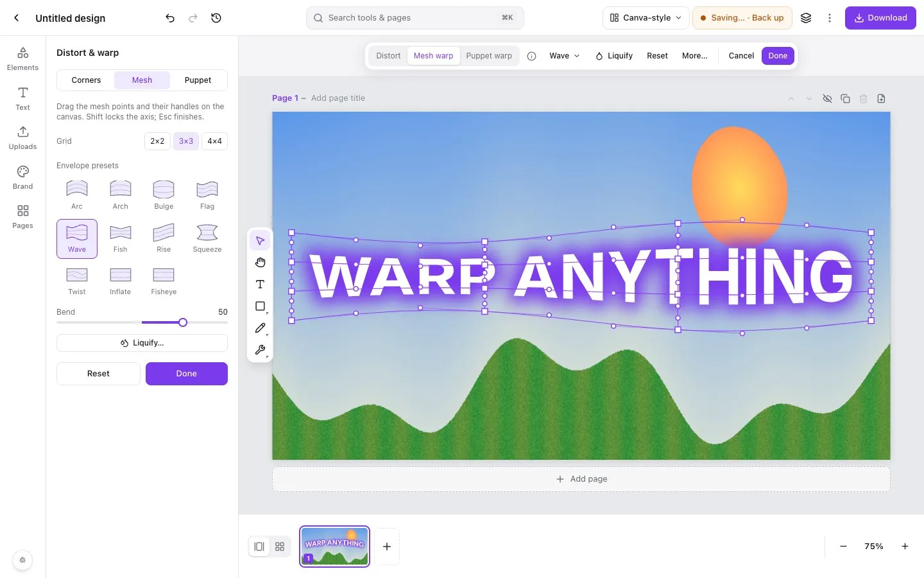Click the back arrow beside Untitled design
924x578 pixels.
[17, 18]
